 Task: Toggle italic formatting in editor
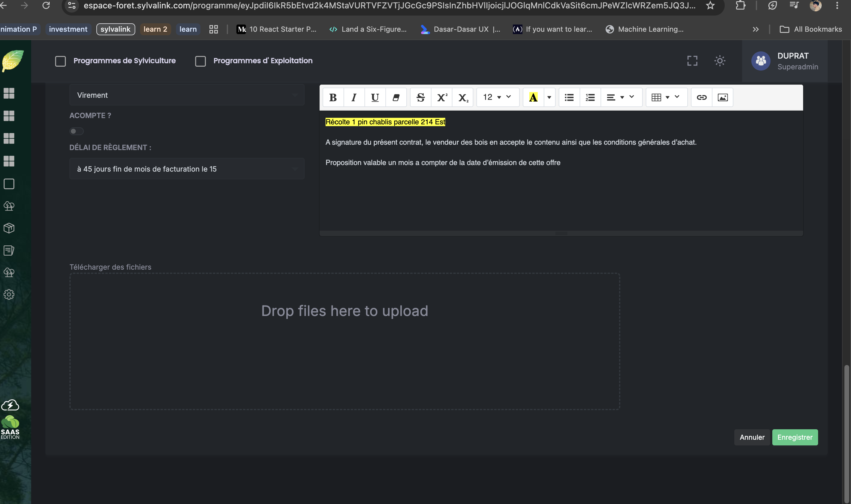pos(354,97)
